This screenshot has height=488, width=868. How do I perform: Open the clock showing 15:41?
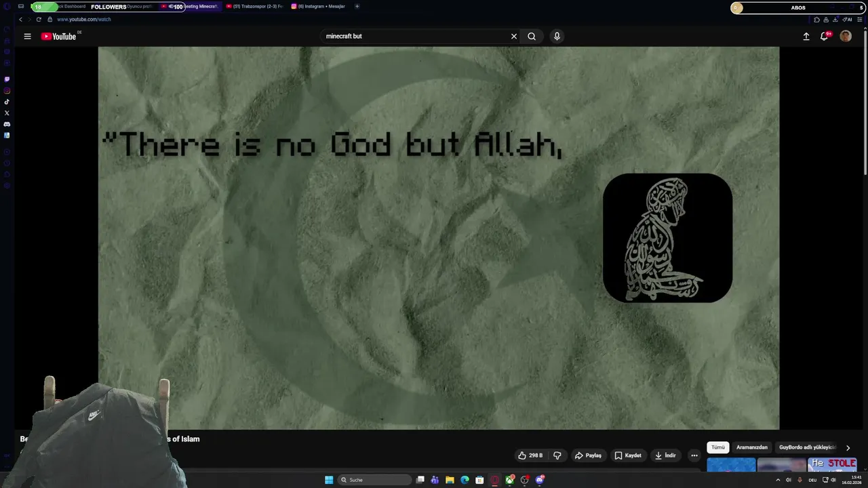tap(851, 480)
